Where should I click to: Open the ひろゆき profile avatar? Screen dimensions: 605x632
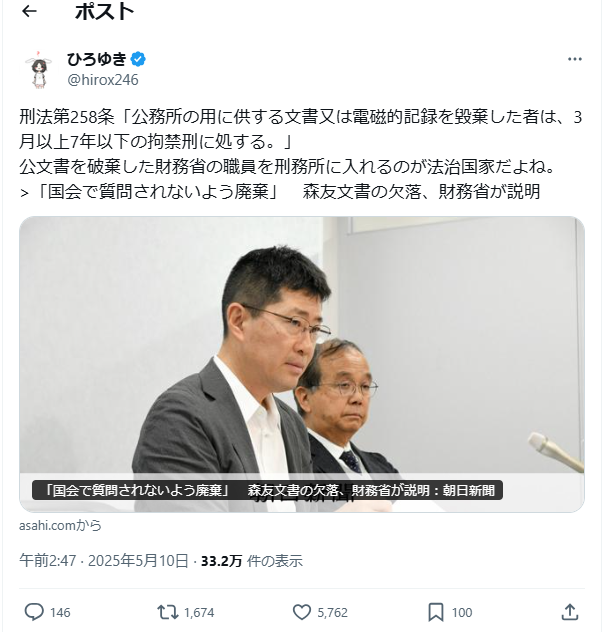[x=39, y=69]
